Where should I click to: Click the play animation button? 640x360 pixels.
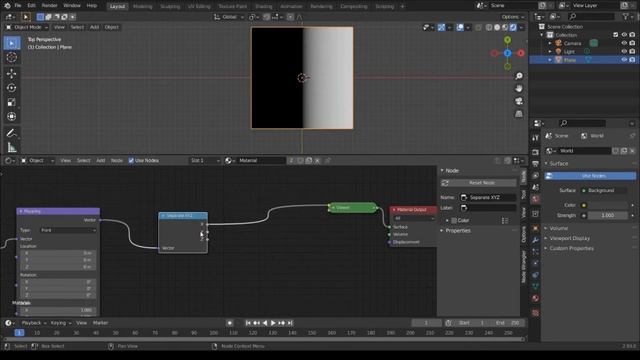[x=273, y=323]
